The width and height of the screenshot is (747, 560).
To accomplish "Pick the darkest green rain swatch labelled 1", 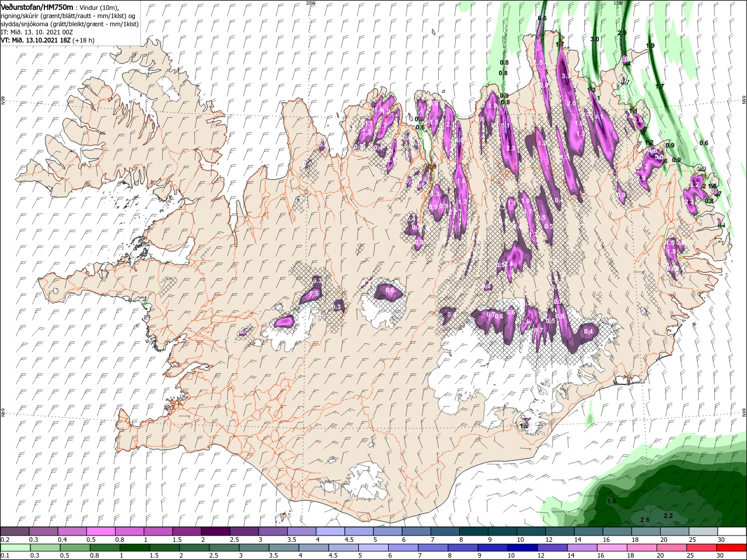I will coord(135,548).
